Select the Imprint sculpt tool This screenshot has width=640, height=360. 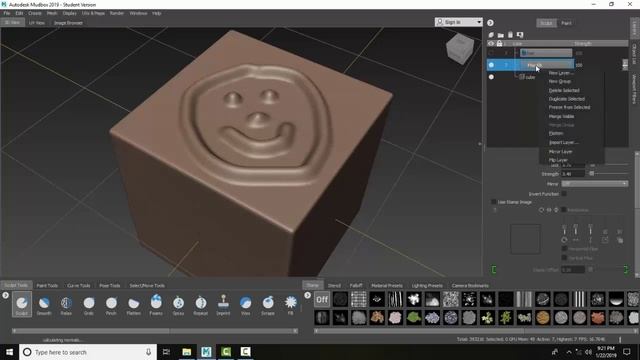[223, 304]
